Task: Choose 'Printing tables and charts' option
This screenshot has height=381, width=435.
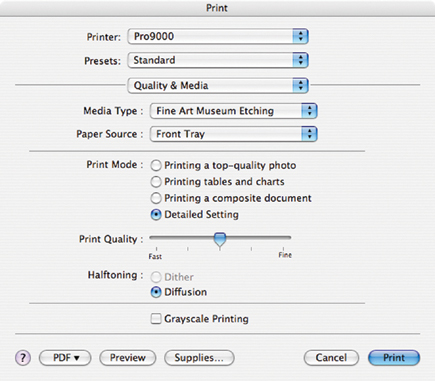Action: point(156,182)
